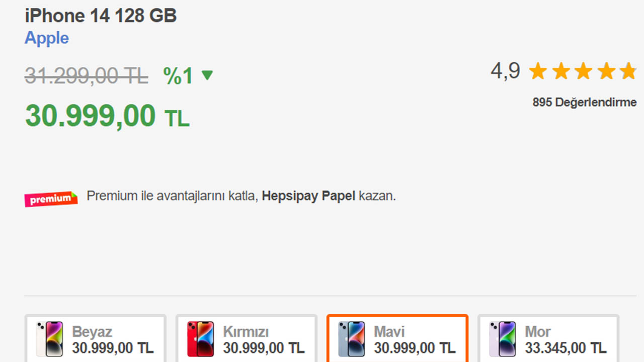The image size is (644, 362).
Task: Click the third rating star
Action: coord(583,71)
